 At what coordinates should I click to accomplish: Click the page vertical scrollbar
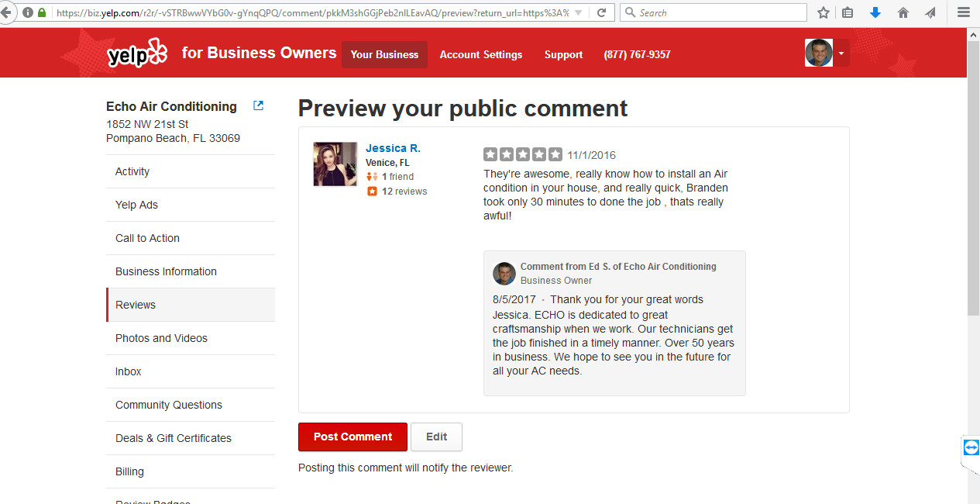point(973,178)
